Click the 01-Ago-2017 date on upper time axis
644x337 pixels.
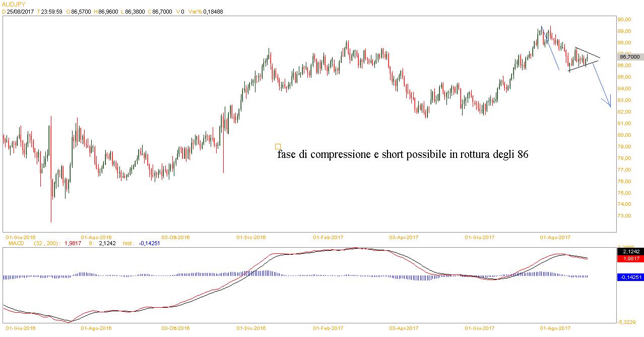click(x=555, y=237)
